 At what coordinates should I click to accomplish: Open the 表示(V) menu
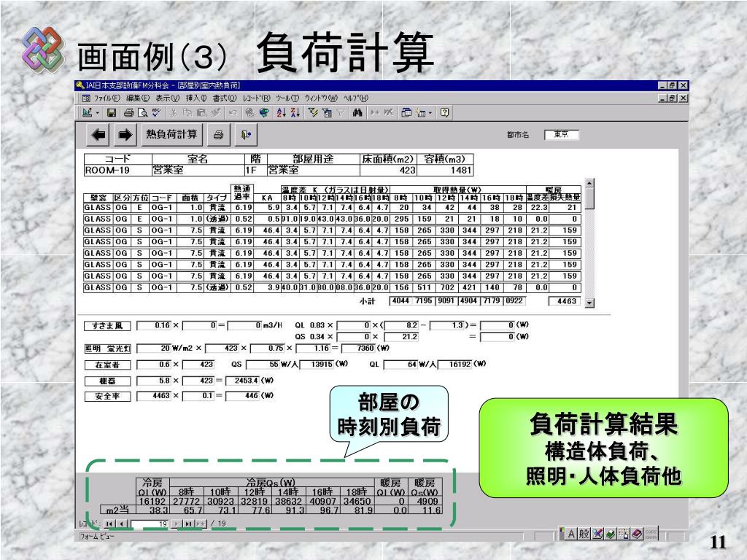click(x=167, y=98)
